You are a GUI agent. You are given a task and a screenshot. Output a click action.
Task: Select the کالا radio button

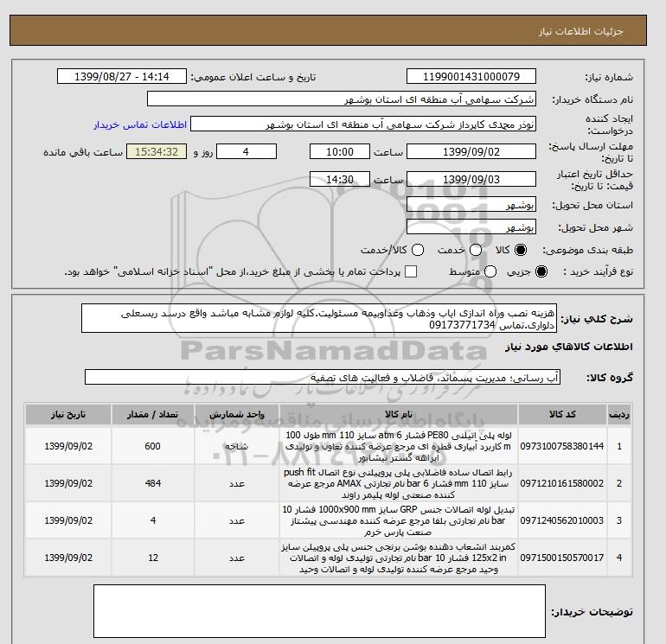pyautogui.click(x=521, y=250)
